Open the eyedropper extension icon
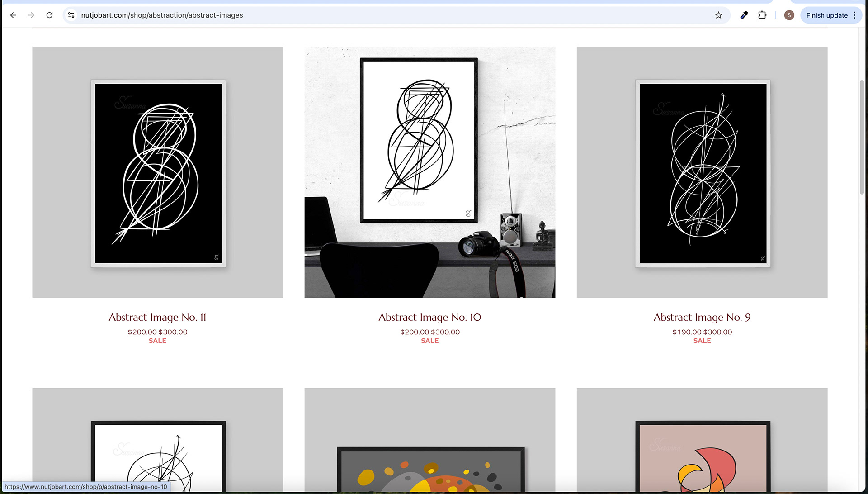Screen dimensions: 868x494 [x=744, y=15]
